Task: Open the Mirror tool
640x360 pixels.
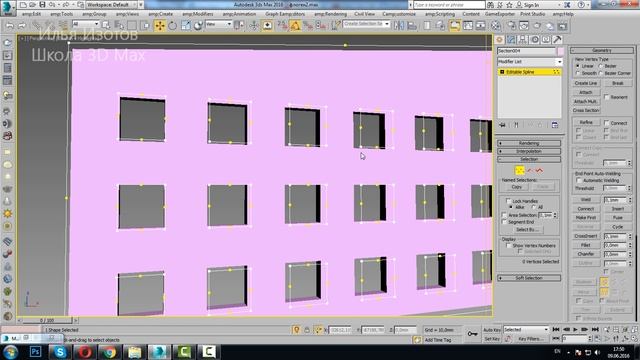Action: pos(399,26)
